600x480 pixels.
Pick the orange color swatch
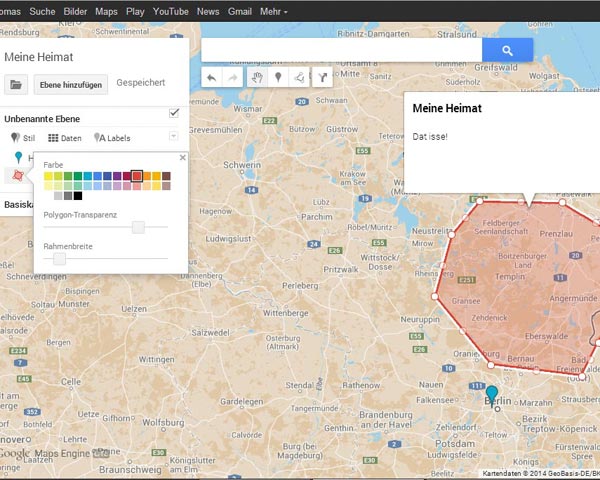pos(147,176)
